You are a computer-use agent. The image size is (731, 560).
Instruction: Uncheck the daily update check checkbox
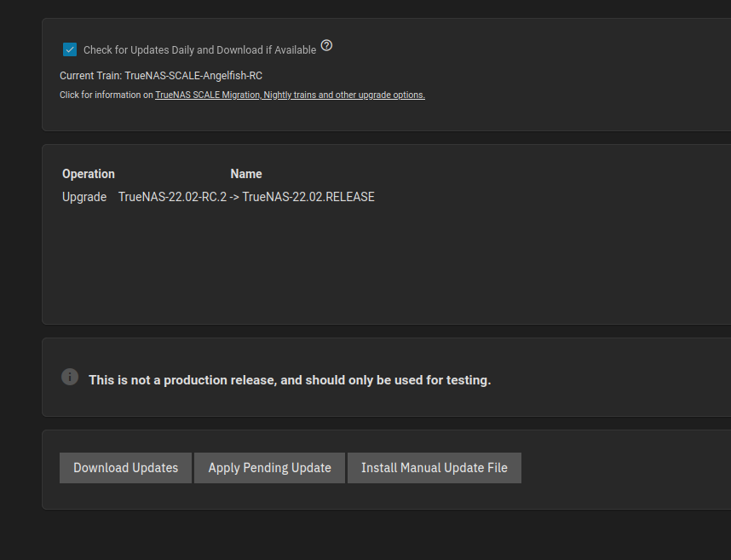coord(70,49)
